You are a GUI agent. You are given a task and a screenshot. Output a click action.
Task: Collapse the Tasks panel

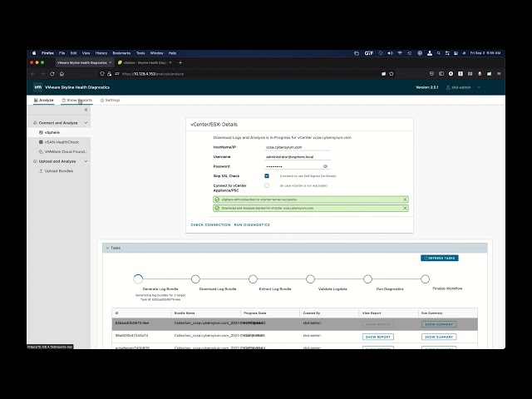click(107, 248)
